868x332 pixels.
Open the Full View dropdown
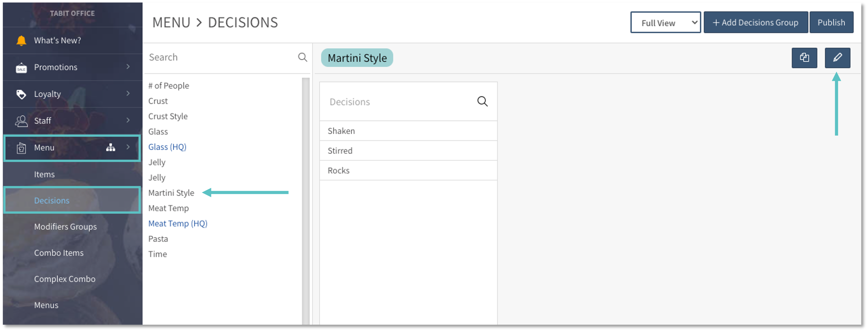click(665, 23)
